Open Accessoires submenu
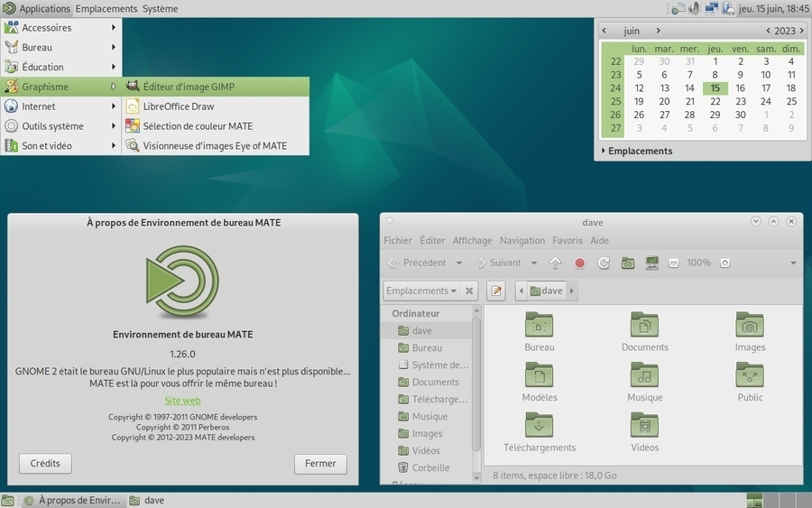Image resolution: width=812 pixels, height=508 pixels. point(61,27)
